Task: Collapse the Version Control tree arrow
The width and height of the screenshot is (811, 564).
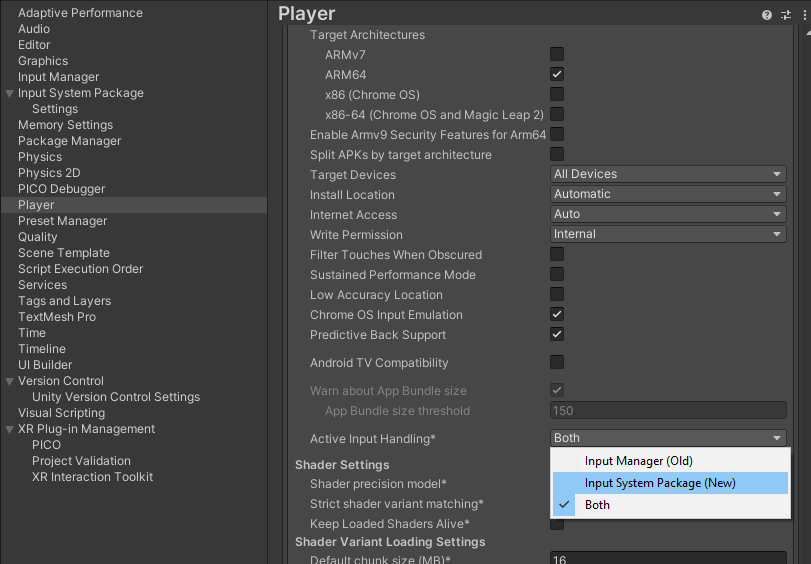Action: [x=9, y=381]
